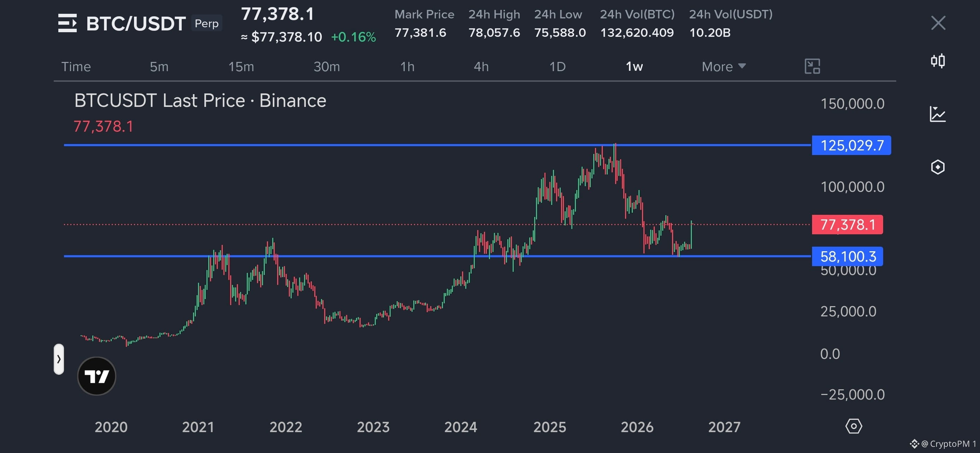The width and height of the screenshot is (980, 453).
Task: Click the 2024 label on time axis
Action: click(461, 427)
